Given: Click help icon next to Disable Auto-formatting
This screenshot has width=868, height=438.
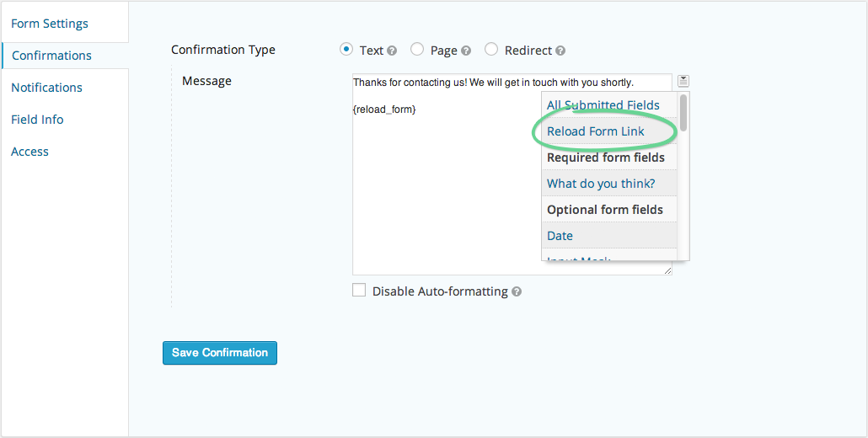Looking at the screenshot, I should pos(517,291).
